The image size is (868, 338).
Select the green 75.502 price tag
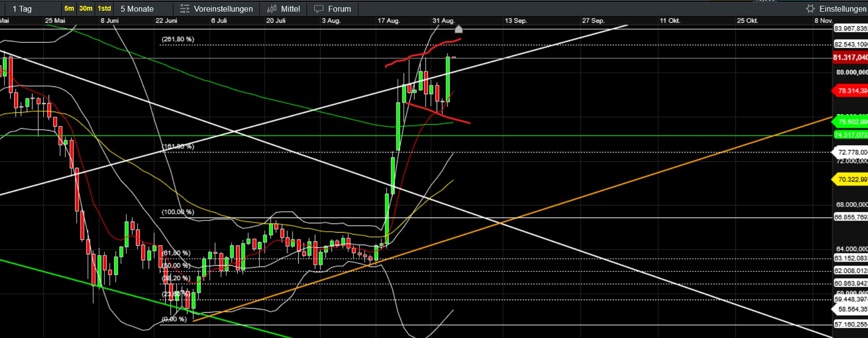pos(850,122)
